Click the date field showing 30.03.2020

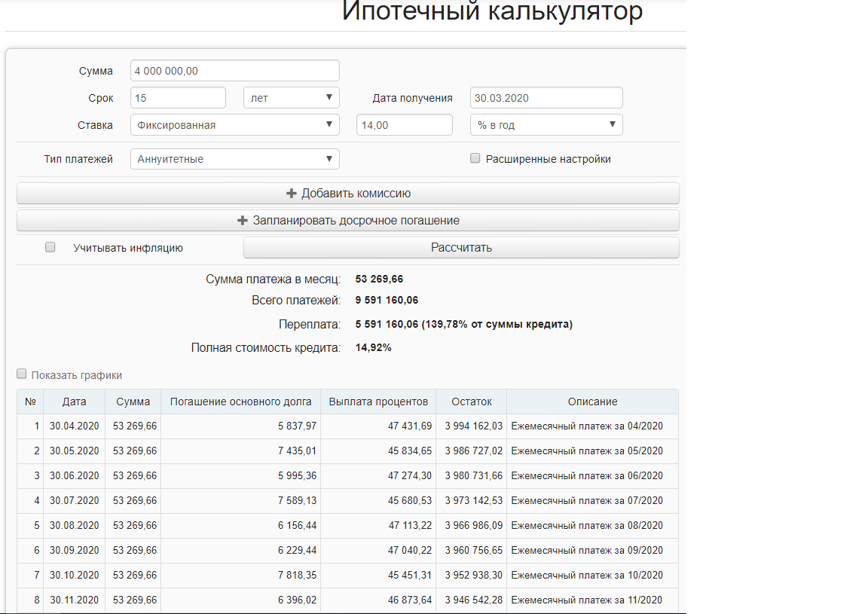coord(546,98)
